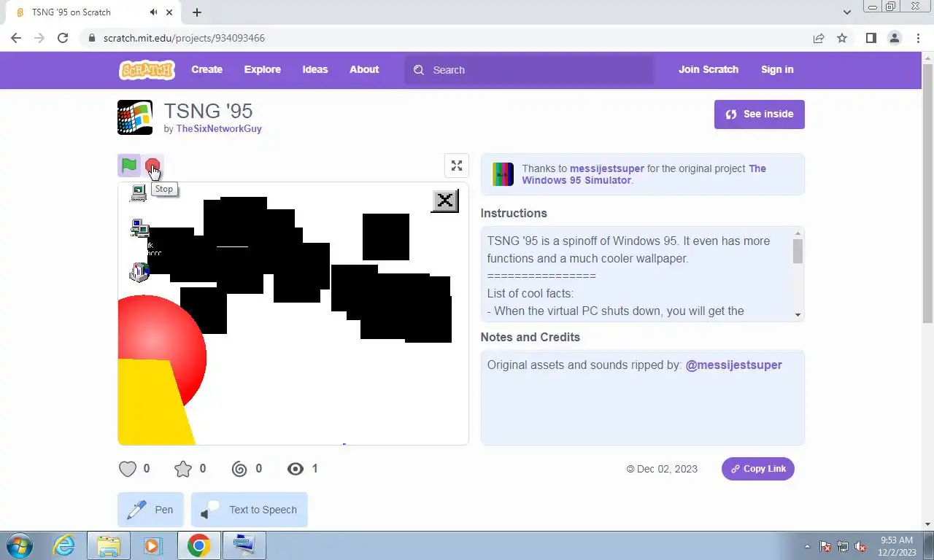
Task: Click the remix spiral icon
Action: click(x=239, y=469)
